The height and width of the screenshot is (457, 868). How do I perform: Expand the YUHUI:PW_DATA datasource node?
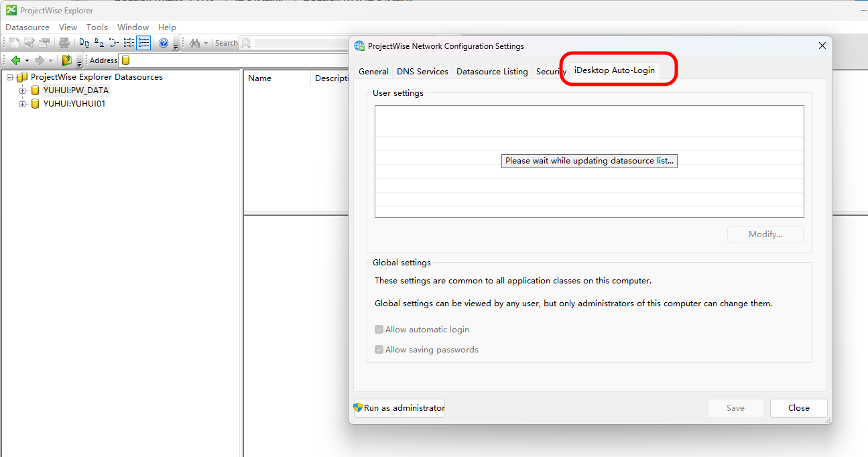point(23,90)
